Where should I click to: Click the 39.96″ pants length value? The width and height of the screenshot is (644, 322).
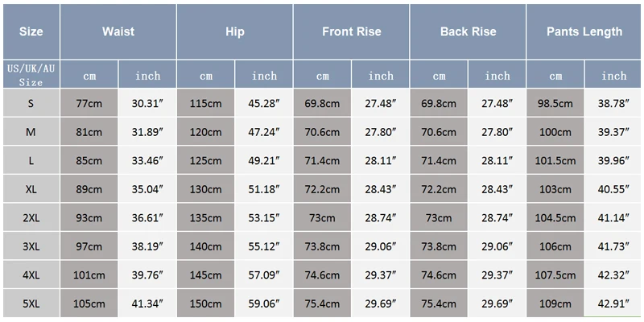[x=613, y=160]
